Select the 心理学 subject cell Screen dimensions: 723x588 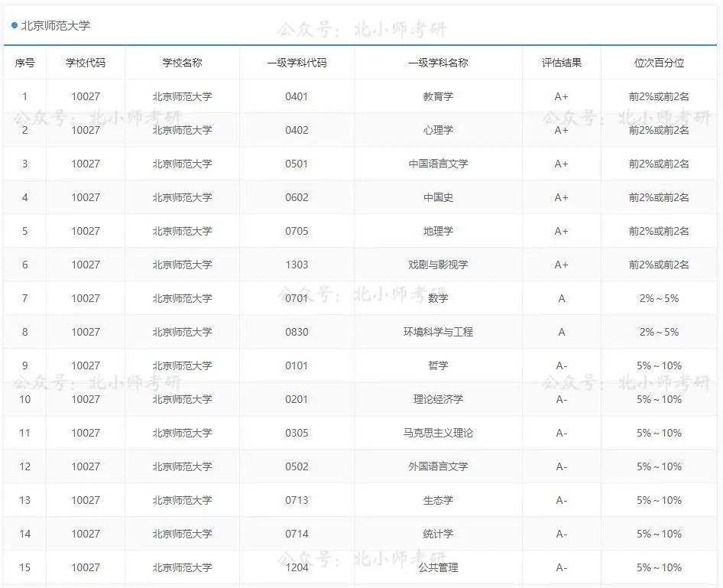[x=438, y=130]
